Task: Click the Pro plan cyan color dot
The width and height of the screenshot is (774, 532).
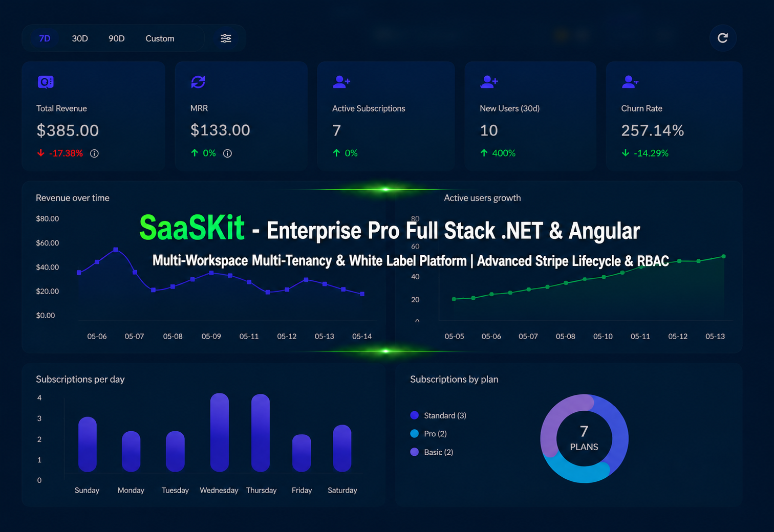Action: point(415,434)
